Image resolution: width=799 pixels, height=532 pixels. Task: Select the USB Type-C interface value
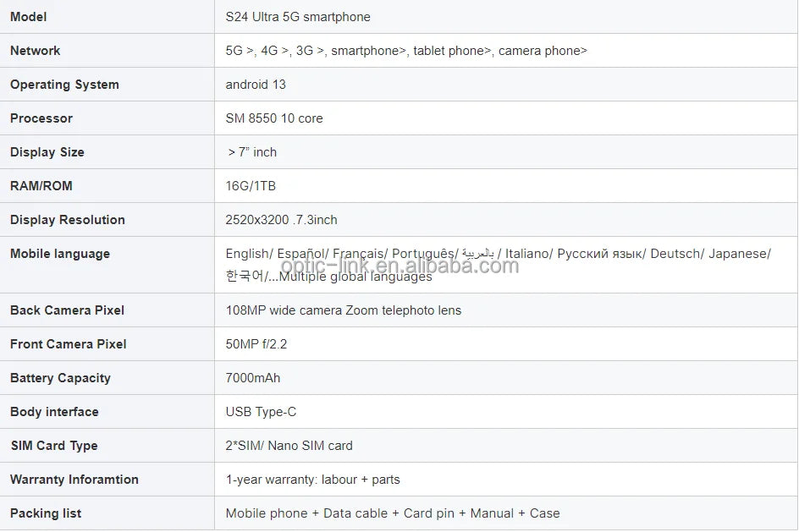261,412
